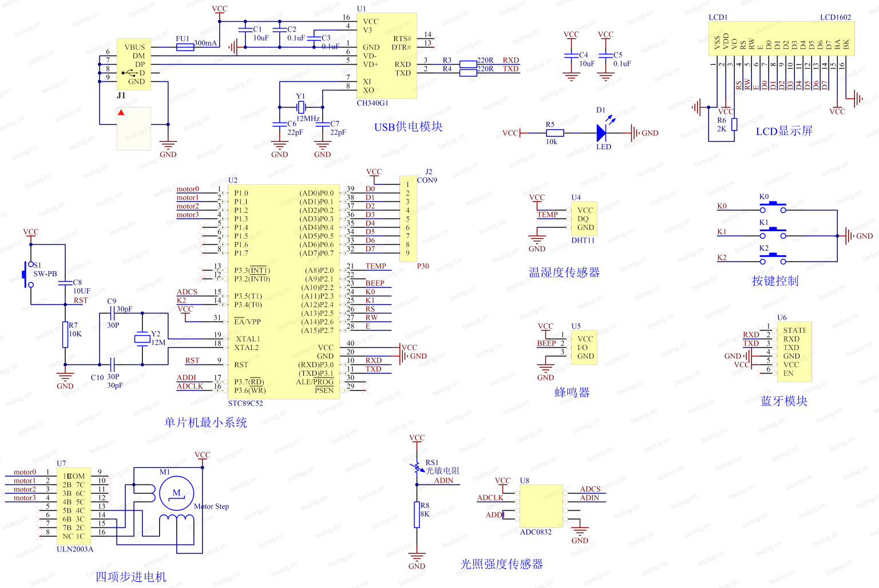Click capacitor C6 22pF symbol
This screenshot has width=879, height=588.
click(280, 124)
